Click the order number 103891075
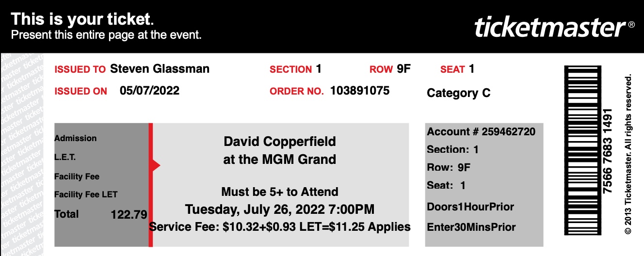This screenshot has width=644, height=256. click(360, 91)
